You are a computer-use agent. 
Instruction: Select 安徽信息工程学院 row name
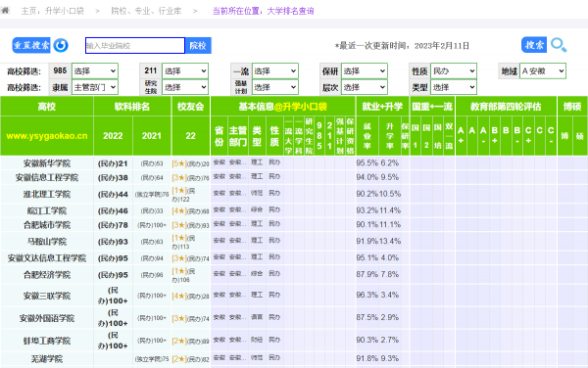click(47, 177)
